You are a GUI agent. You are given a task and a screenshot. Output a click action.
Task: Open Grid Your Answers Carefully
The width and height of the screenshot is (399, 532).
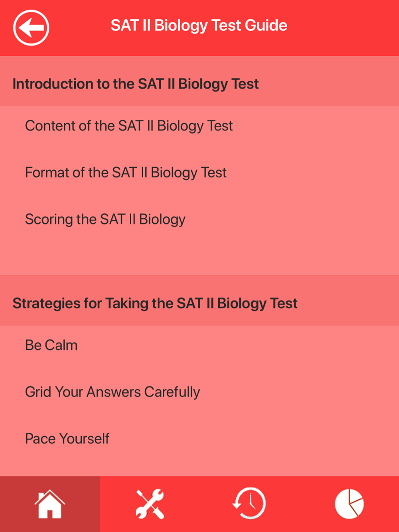click(199, 392)
